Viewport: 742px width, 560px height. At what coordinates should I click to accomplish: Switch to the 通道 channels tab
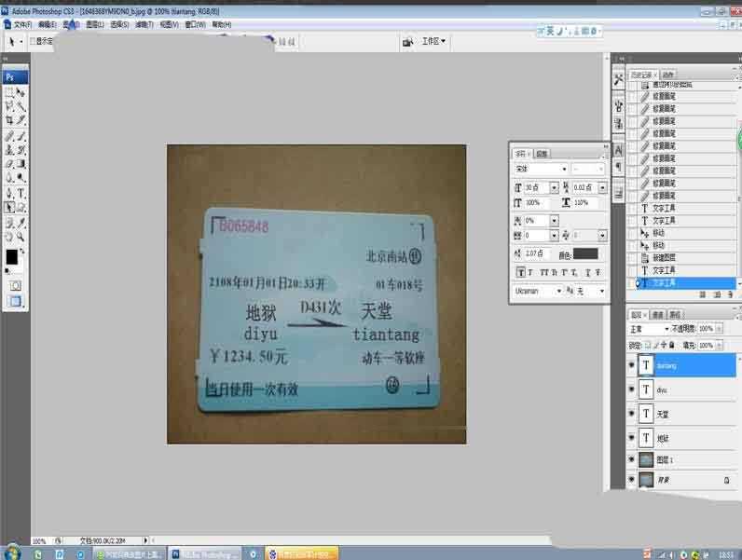(x=658, y=315)
